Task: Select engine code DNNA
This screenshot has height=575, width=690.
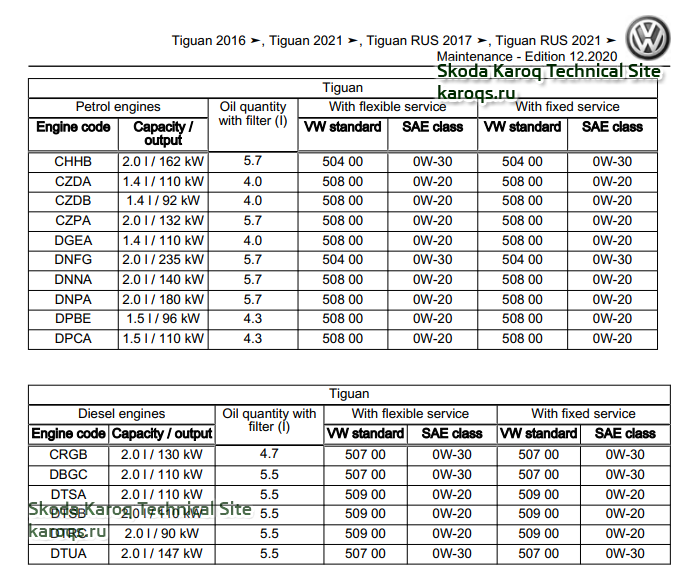Action: pos(73,279)
